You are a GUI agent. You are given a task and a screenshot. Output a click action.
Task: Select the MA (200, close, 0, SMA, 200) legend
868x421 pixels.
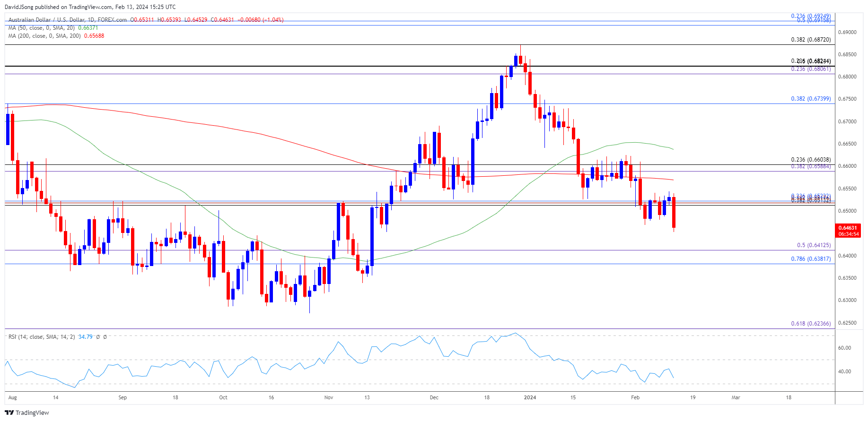[x=45, y=36]
